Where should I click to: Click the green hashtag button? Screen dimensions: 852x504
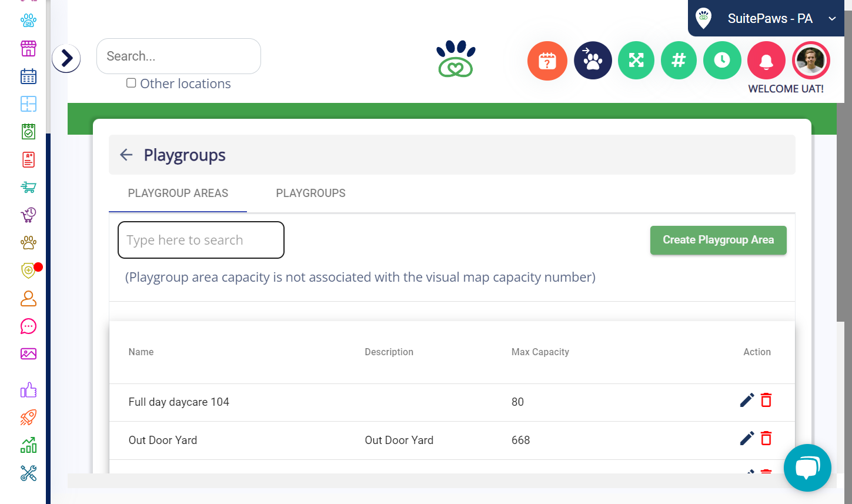679,61
